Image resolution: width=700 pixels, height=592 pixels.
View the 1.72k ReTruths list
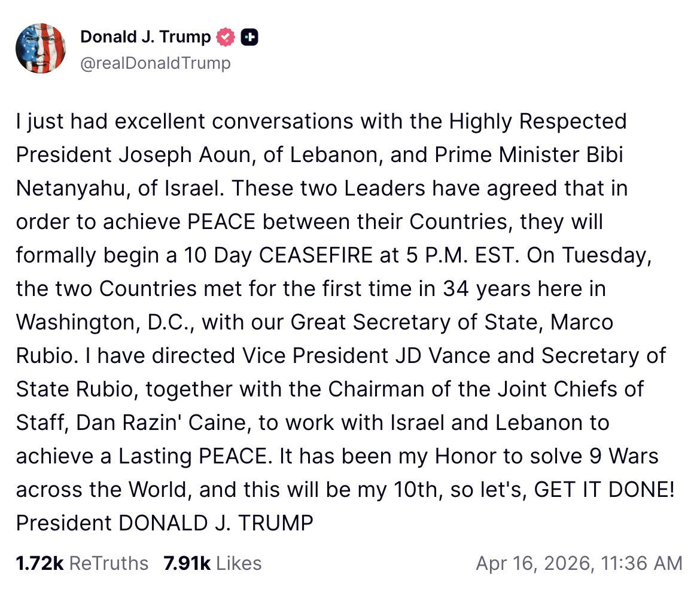pyautogui.click(x=82, y=563)
